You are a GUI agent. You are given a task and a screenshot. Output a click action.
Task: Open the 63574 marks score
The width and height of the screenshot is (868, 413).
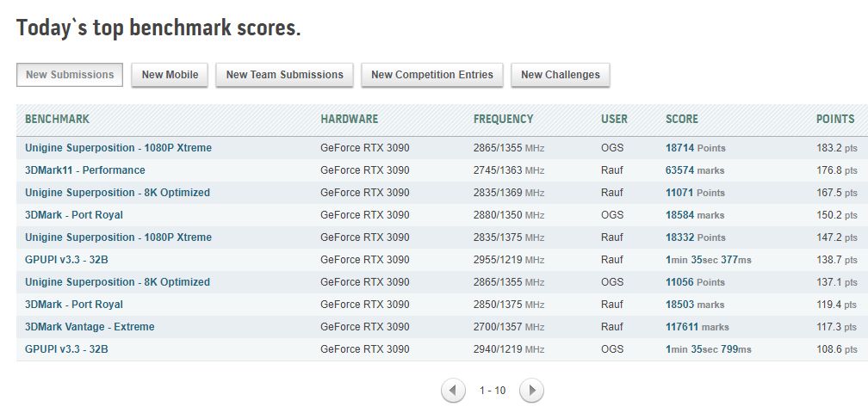pyautogui.click(x=695, y=170)
